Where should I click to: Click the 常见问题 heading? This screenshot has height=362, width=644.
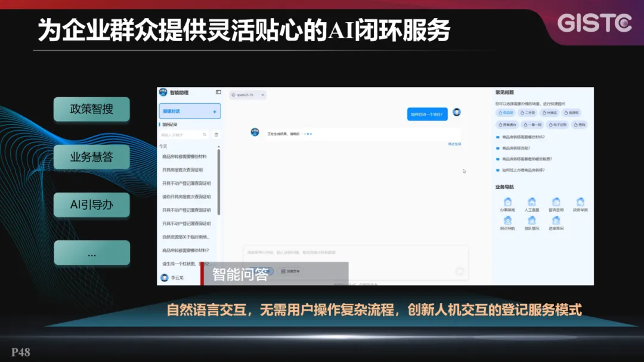504,92
